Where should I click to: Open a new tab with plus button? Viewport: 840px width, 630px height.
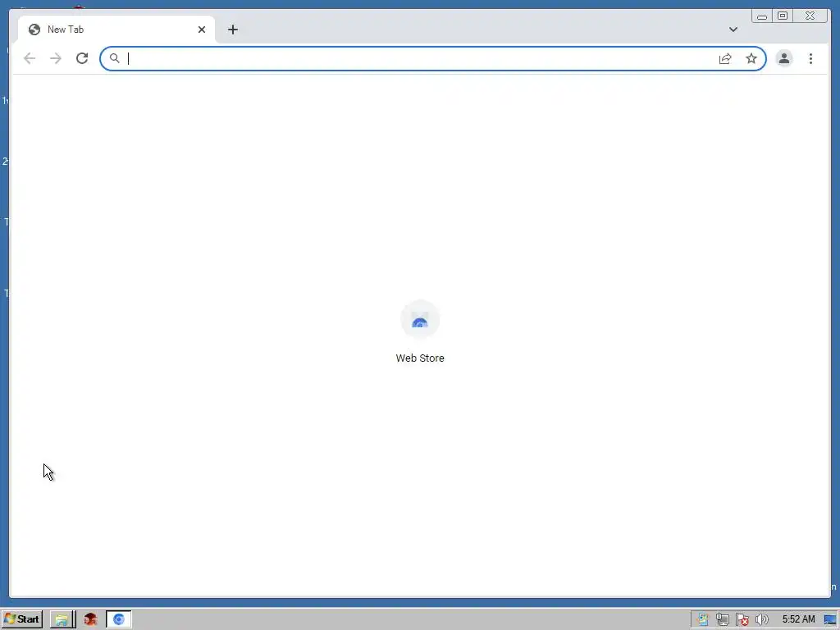click(232, 30)
